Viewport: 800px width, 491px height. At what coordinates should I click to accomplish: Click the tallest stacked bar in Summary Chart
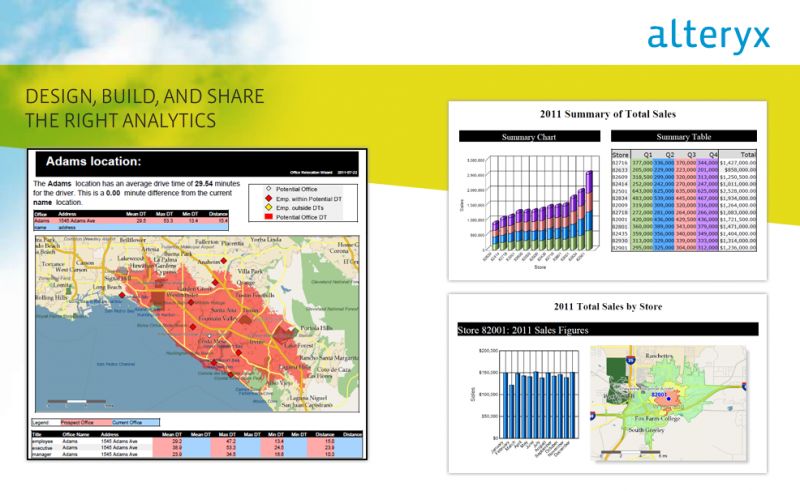tap(589, 209)
